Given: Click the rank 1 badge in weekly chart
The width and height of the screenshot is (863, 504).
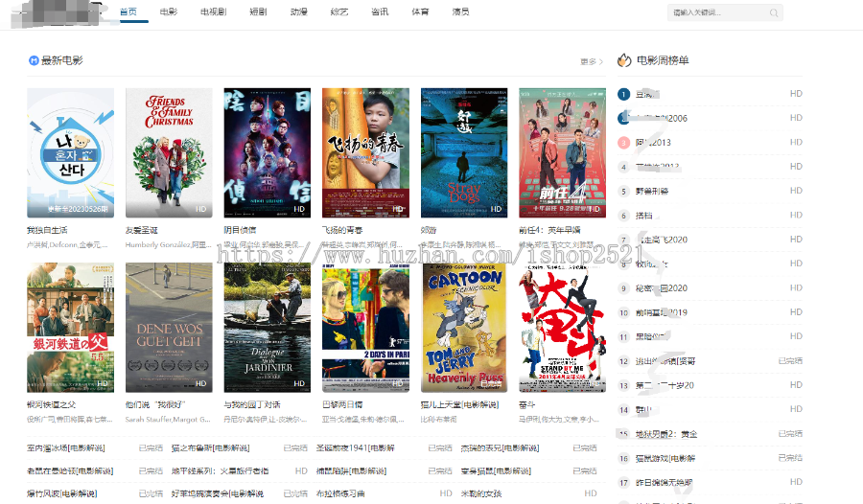Looking at the screenshot, I should coord(623,94).
